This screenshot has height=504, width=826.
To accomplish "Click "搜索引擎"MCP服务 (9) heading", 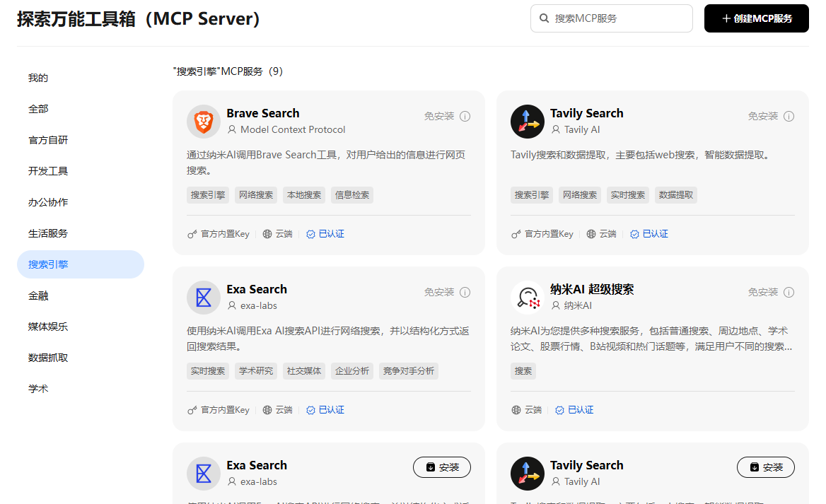I will 228,71.
